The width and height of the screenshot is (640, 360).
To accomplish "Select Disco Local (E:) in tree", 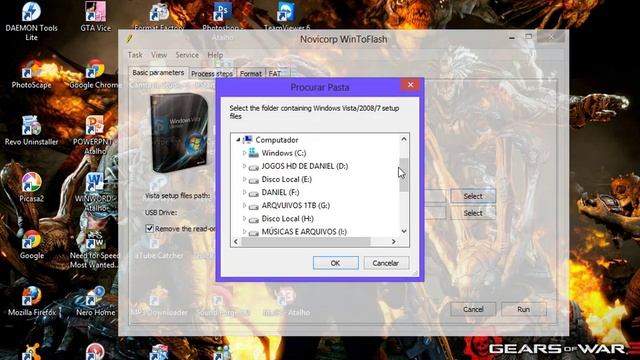I will point(287,179).
